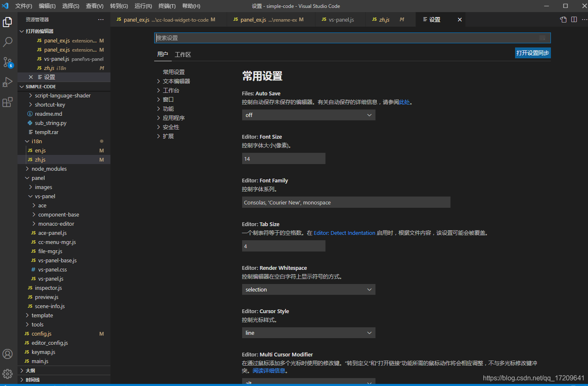Expand 窗口 settings category
The height and width of the screenshot is (386, 588).
[x=165, y=100]
